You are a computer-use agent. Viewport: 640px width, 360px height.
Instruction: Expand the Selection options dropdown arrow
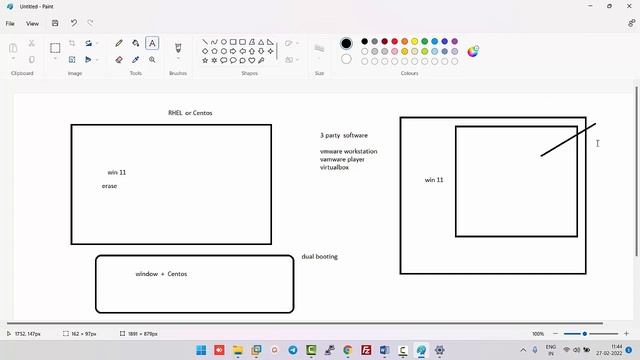(x=55, y=58)
